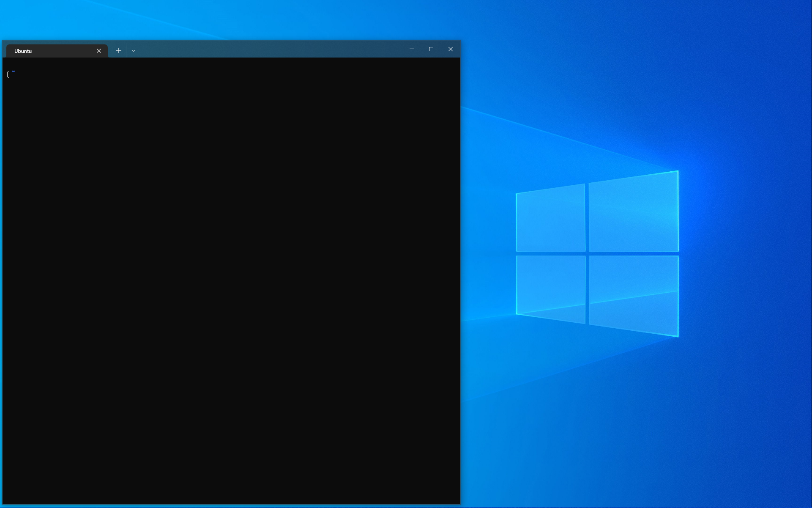Click the tilde prompt symbol

[13, 71]
